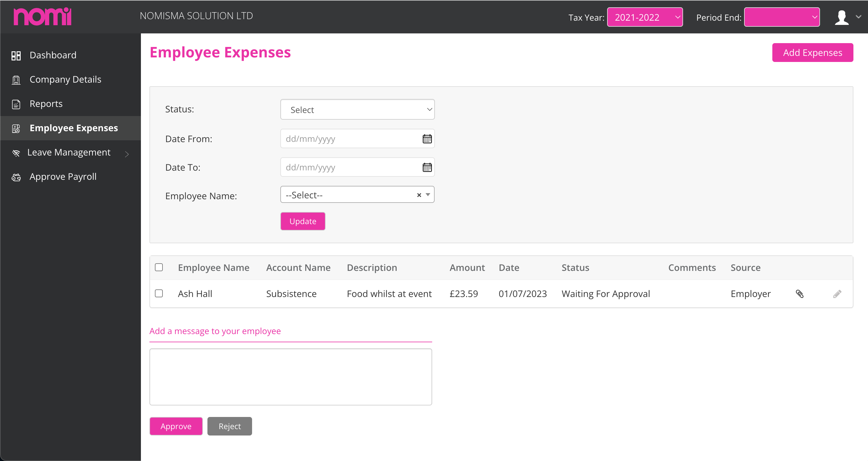
Task: Click the Update button to filter results
Action: pyautogui.click(x=302, y=221)
